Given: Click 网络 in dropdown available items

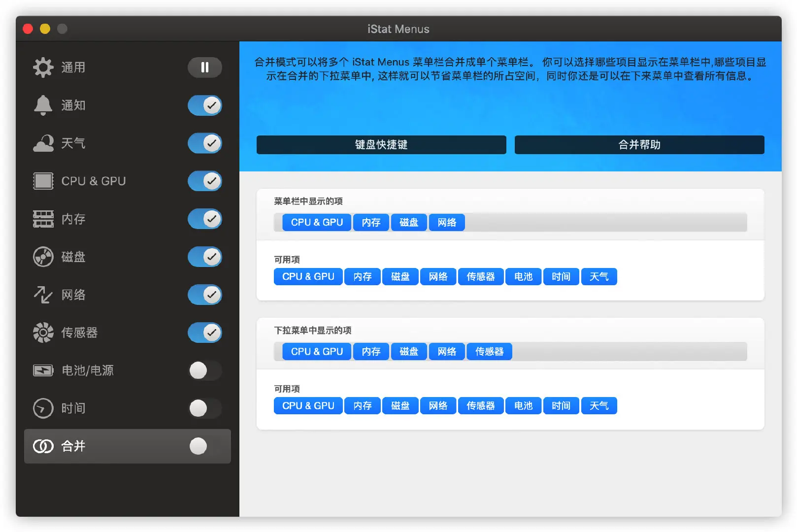Looking at the screenshot, I should (x=438, y=406).
